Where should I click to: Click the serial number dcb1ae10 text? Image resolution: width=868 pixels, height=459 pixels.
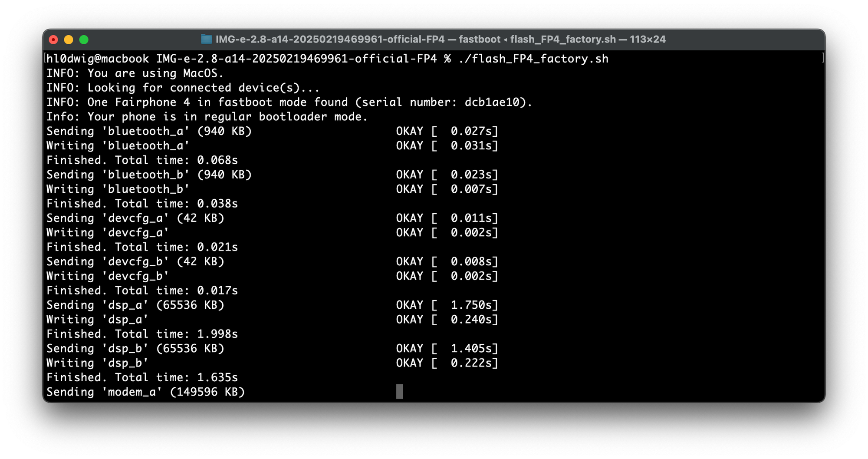(492, 102)
